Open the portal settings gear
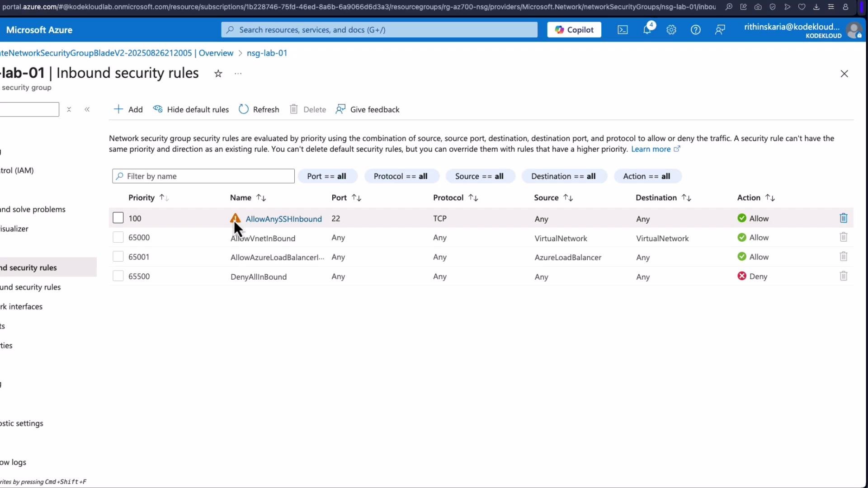 [x=671, y=30]
